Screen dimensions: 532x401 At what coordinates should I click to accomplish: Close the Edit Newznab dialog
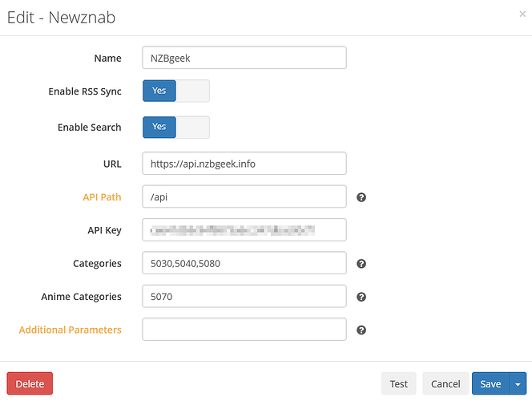coord(522,14)
